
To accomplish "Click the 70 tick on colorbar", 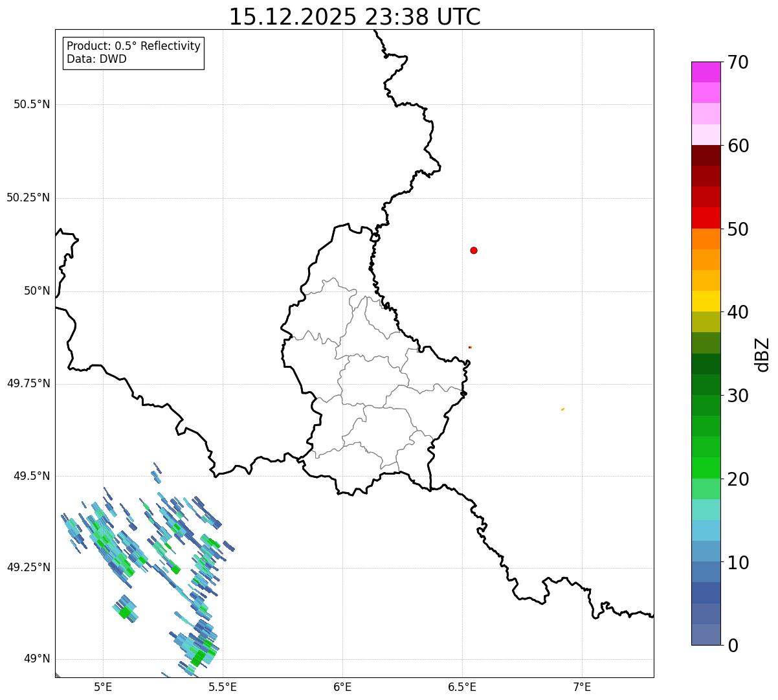I will point(739,63).
